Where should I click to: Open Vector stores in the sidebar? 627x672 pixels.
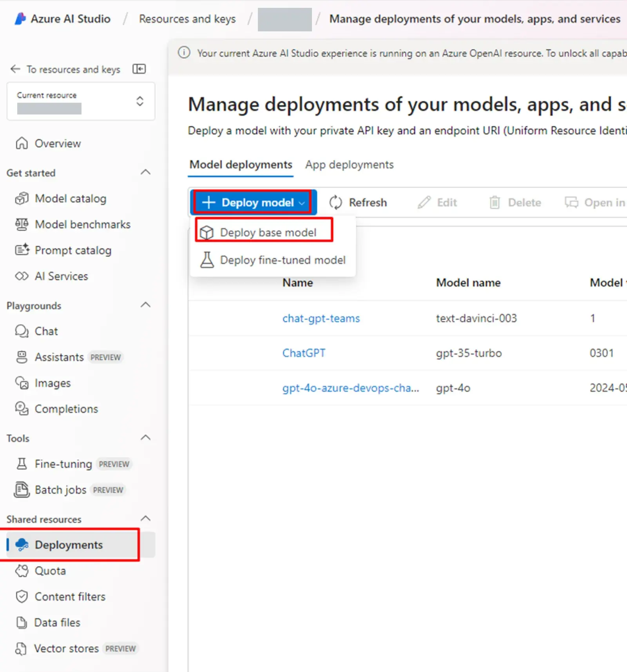click(66, 648)
